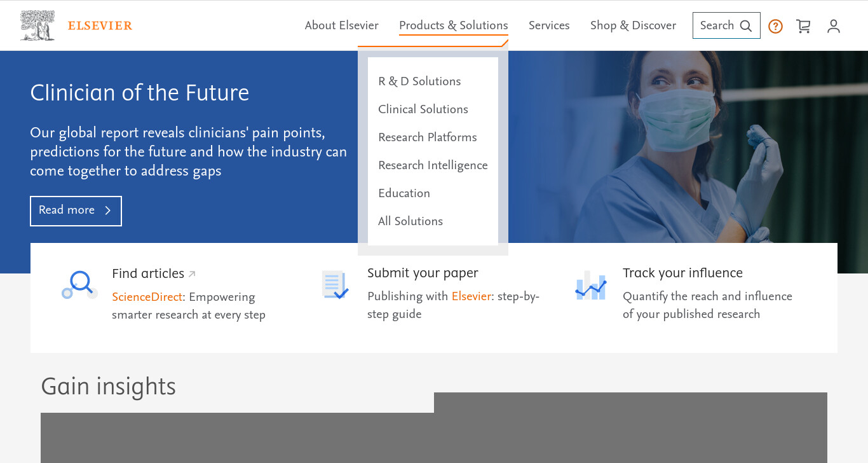Viewport: 868px width, 463px height.
Task: Click the Search box in header
Action: click(x=726, y=25)
